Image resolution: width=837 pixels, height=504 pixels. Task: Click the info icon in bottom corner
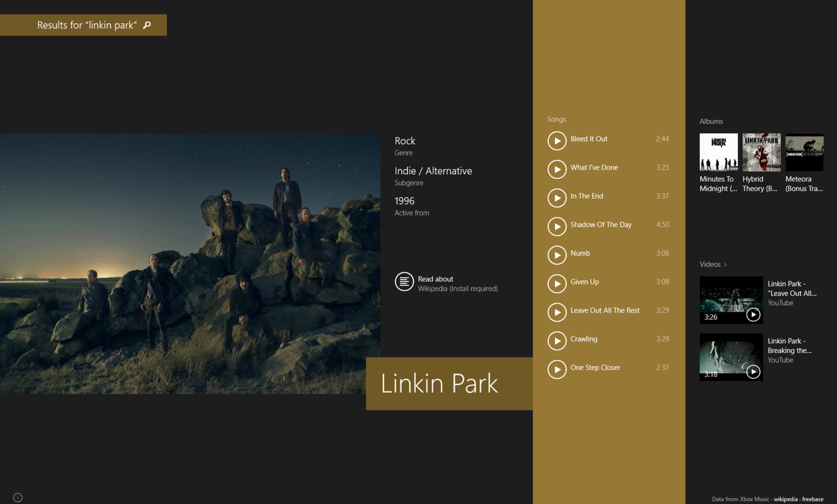coord(18,497)
